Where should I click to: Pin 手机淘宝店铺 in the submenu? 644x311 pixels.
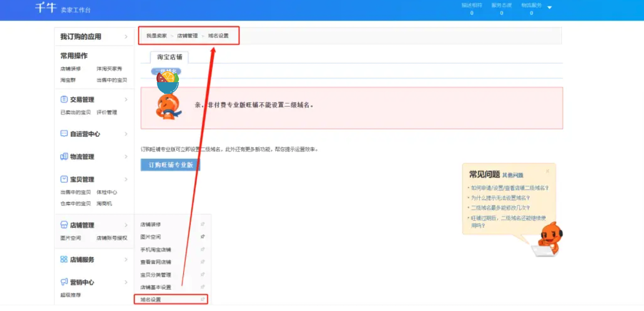click(x=202, y=249)
